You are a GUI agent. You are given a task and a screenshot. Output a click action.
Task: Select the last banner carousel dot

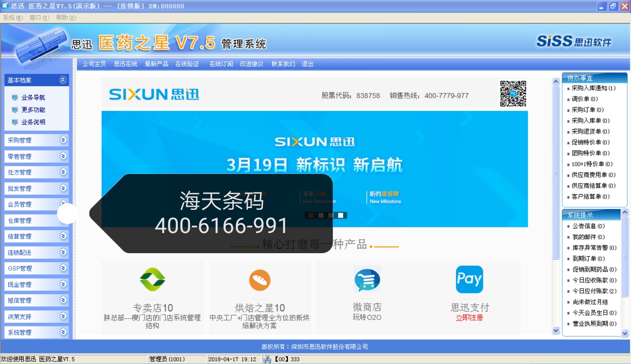[340, 215]
